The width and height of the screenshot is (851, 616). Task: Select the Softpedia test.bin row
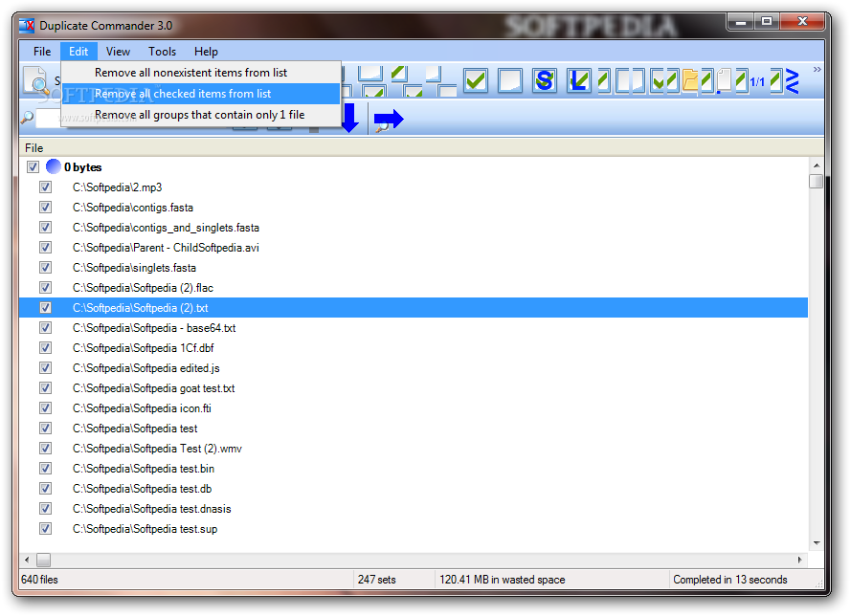(x=414, y=468)
